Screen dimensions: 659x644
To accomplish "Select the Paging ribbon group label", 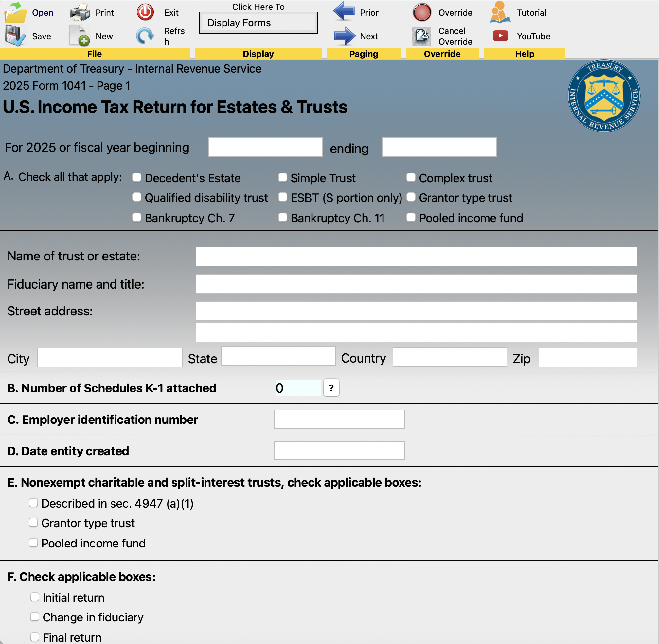I will point(364,54).
